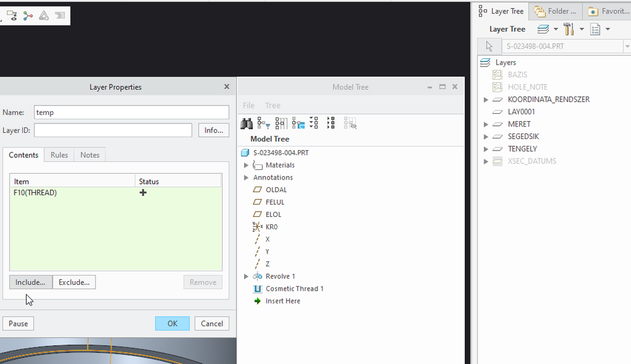Screen dimensions: 631x364
Task: Select the Z axis in Model Tree
Action: 267,264
